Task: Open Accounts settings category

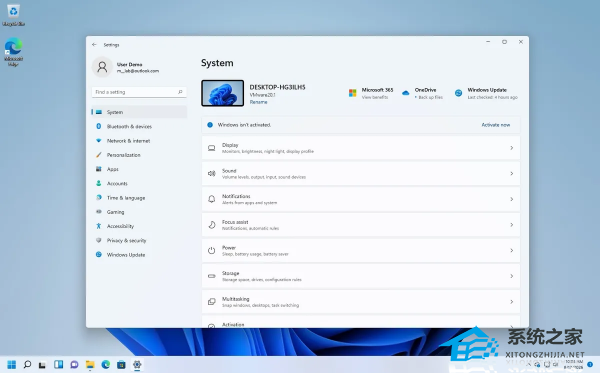Action: pyautogui.click(x=139, y=184)
